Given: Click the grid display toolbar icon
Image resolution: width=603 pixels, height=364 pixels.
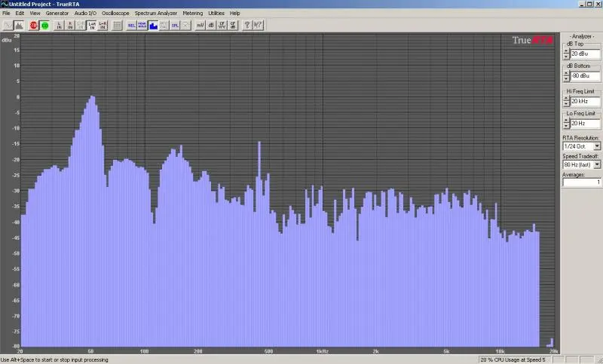Looking at the screenshot, I should (118, 25).
